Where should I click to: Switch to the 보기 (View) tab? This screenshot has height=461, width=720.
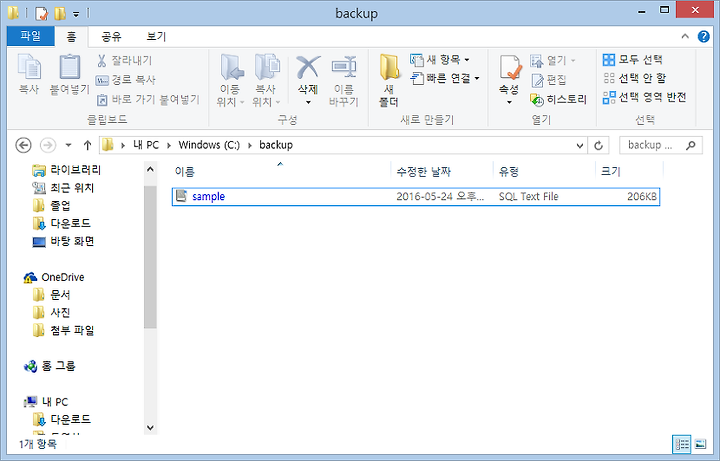coord(156,36)
